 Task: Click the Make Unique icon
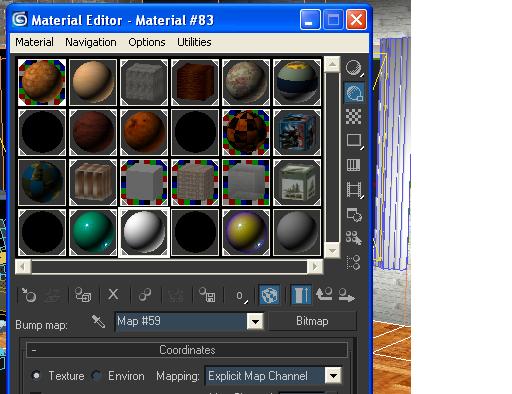(x=176, y=296)
